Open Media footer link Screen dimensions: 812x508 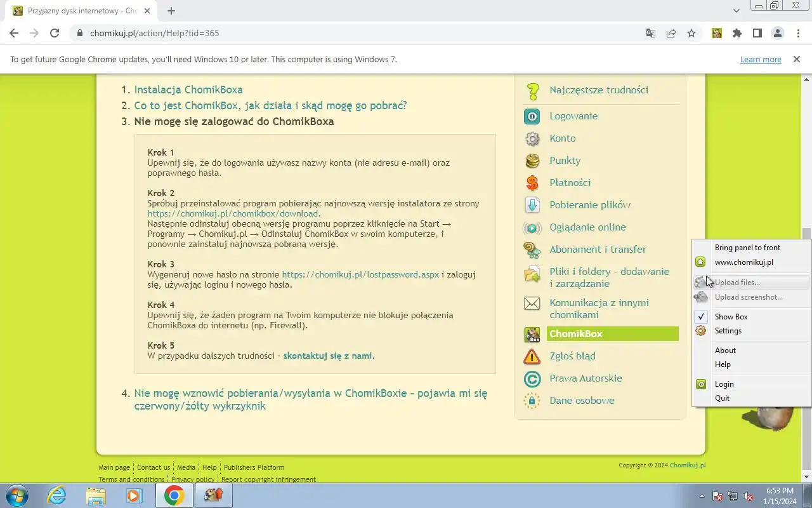pyautogui.click(x=186, y=467)
